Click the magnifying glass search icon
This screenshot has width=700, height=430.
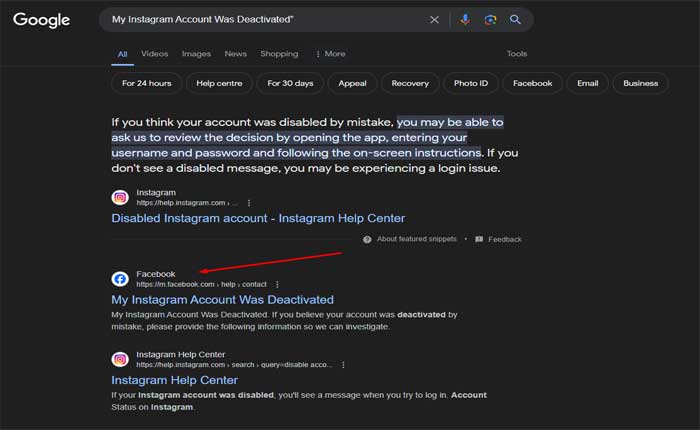click(x=515, y=20)
